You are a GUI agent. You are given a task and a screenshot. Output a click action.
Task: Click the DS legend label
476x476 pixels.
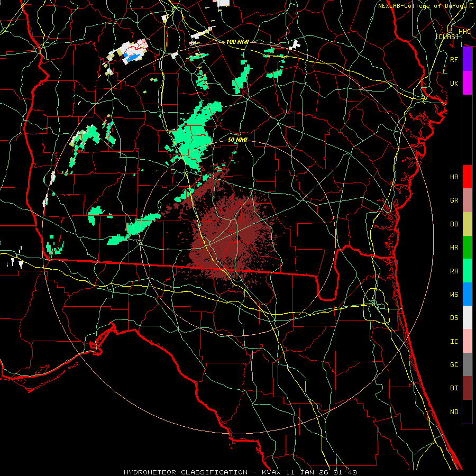pos(454,318)
